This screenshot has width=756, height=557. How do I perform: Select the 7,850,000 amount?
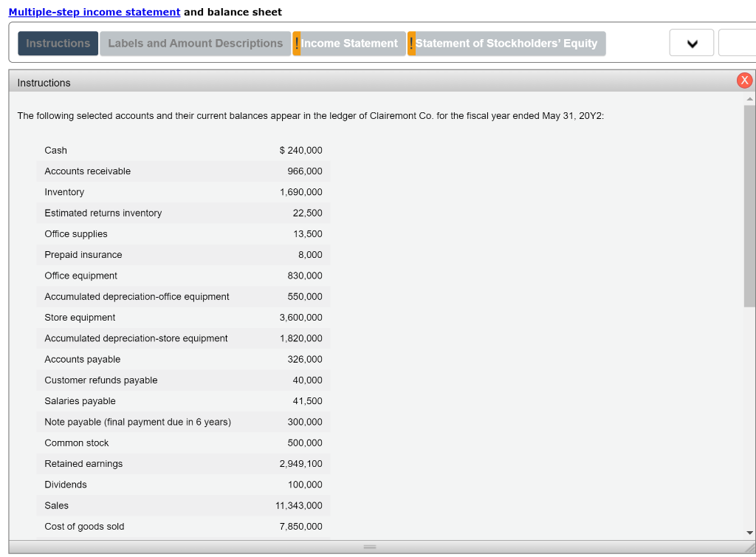[301, 527]
